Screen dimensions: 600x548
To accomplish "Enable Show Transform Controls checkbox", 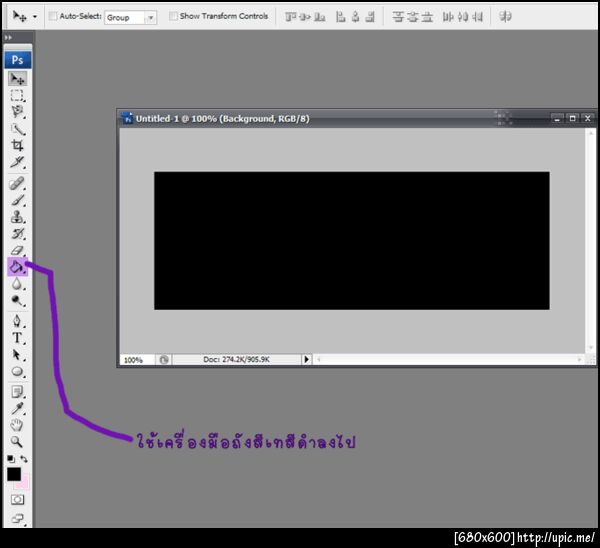I will click(x=173, y=16).
